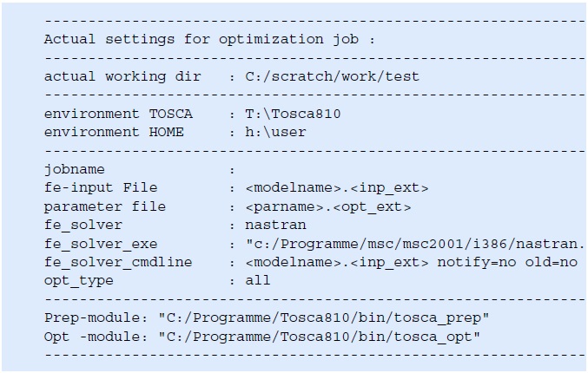Click the 'environment HOME' label
Image resolution: width=588 pixels, height=373 pixels.
(114, 132)
